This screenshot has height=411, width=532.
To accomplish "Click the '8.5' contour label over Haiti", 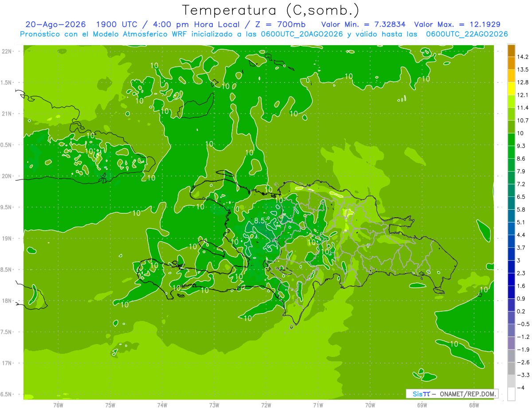I will pos(259,220).
